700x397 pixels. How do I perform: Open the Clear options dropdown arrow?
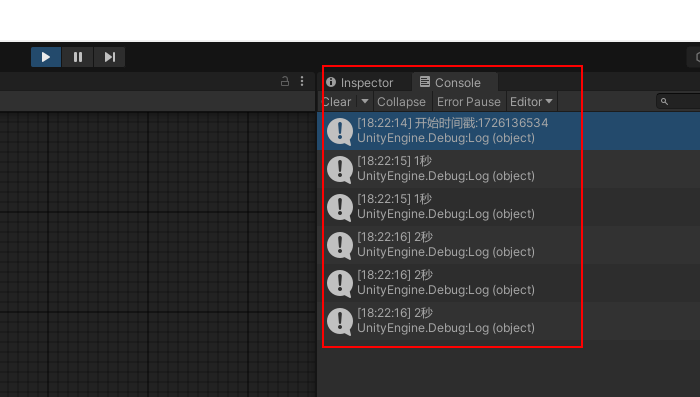click(365, 102)
